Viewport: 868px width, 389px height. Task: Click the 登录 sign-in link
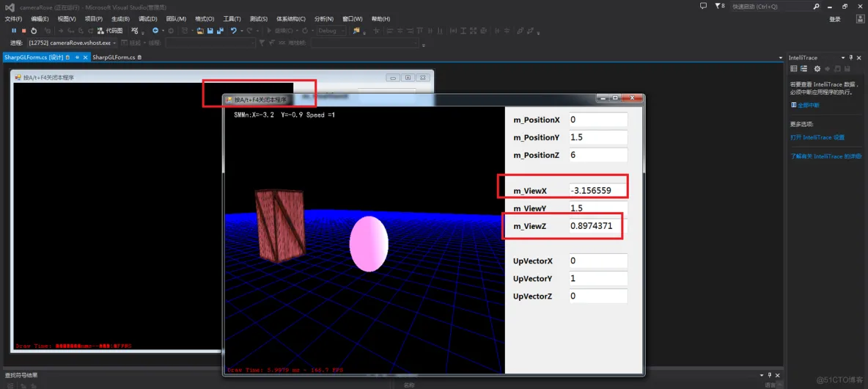point(835,19)
